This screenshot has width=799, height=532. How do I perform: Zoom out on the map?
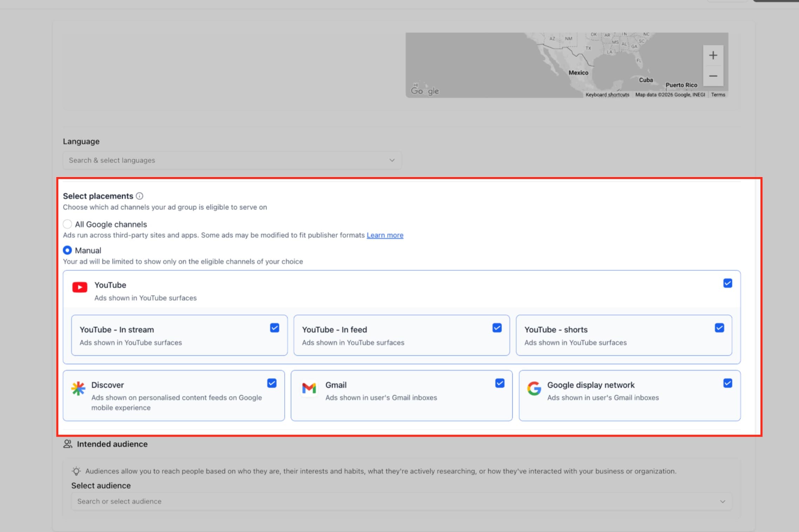(713, 76)
